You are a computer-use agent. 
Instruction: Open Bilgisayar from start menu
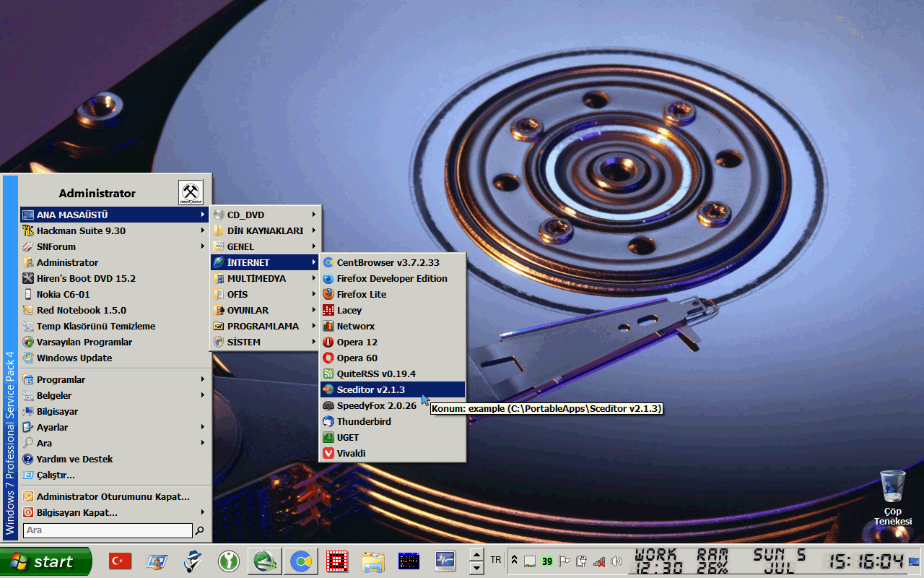(115, 411)
